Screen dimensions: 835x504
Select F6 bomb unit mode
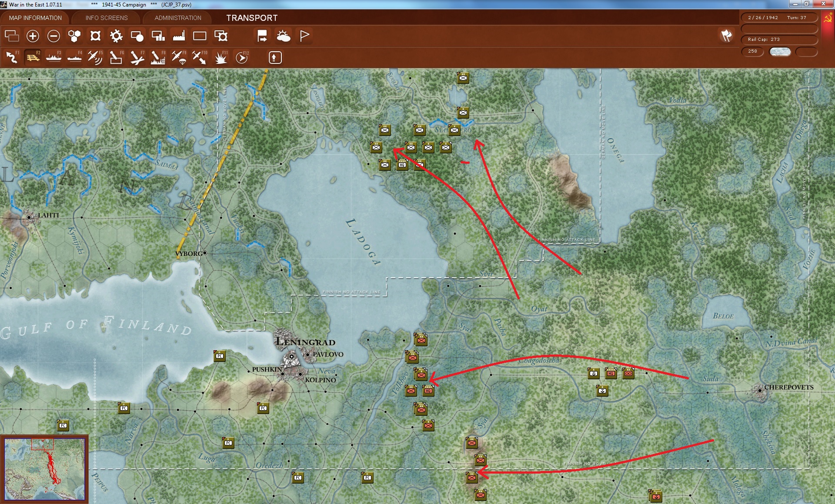coord(116,57)
